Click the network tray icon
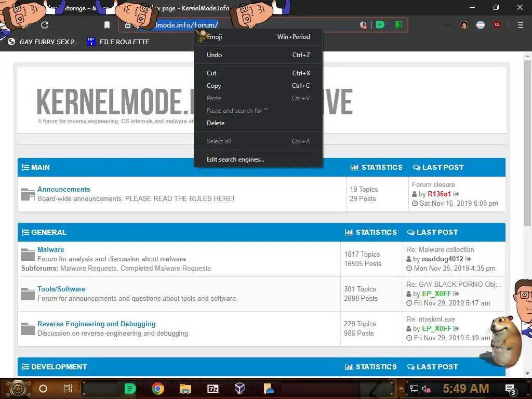 (414, 389)
